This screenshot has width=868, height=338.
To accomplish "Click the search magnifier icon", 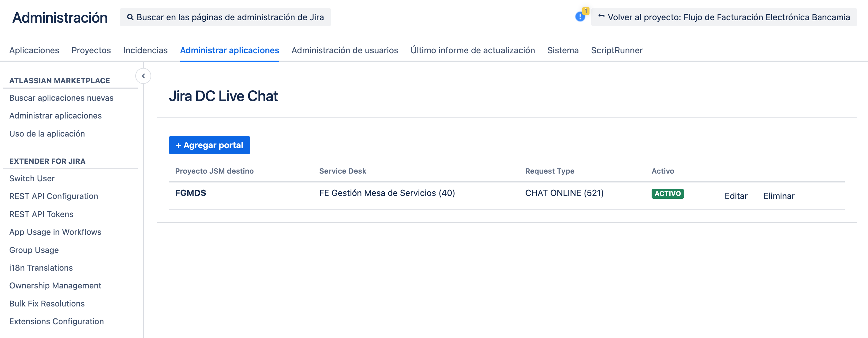I will coord(130,17).
